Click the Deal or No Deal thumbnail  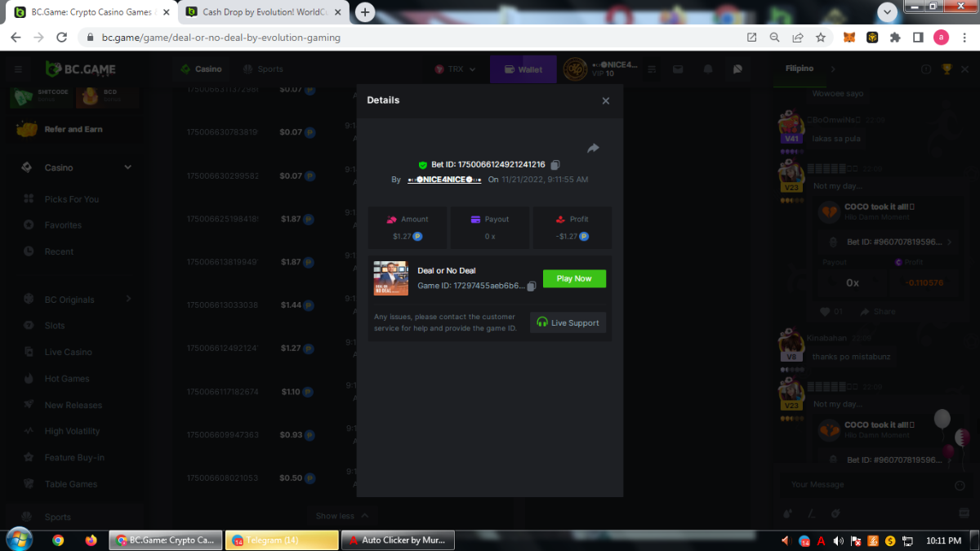[390, 278]
